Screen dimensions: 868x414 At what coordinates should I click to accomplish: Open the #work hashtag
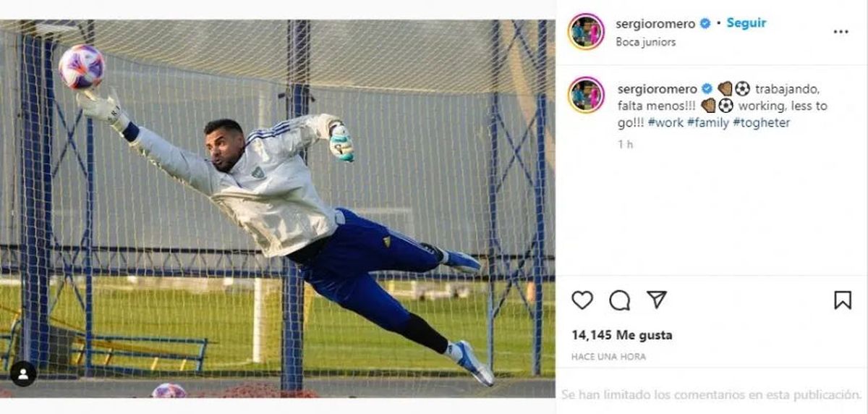tap(665, 123)
